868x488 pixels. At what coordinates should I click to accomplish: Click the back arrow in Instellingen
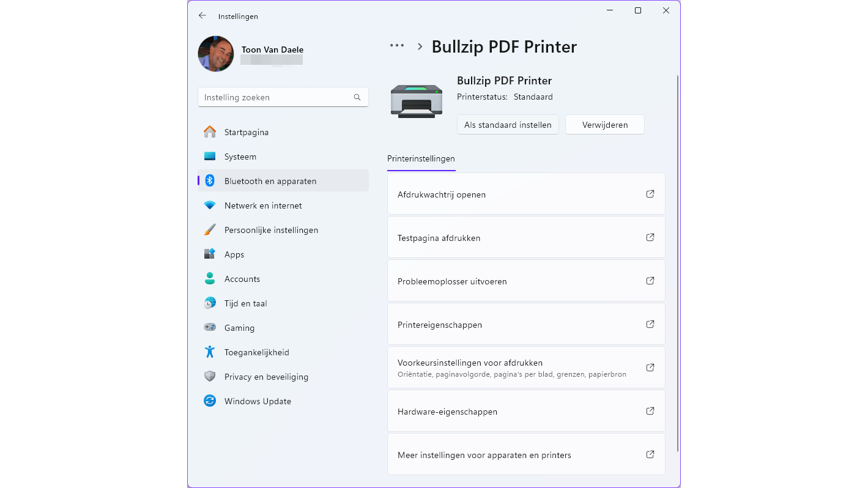click(x=202, y=16)
